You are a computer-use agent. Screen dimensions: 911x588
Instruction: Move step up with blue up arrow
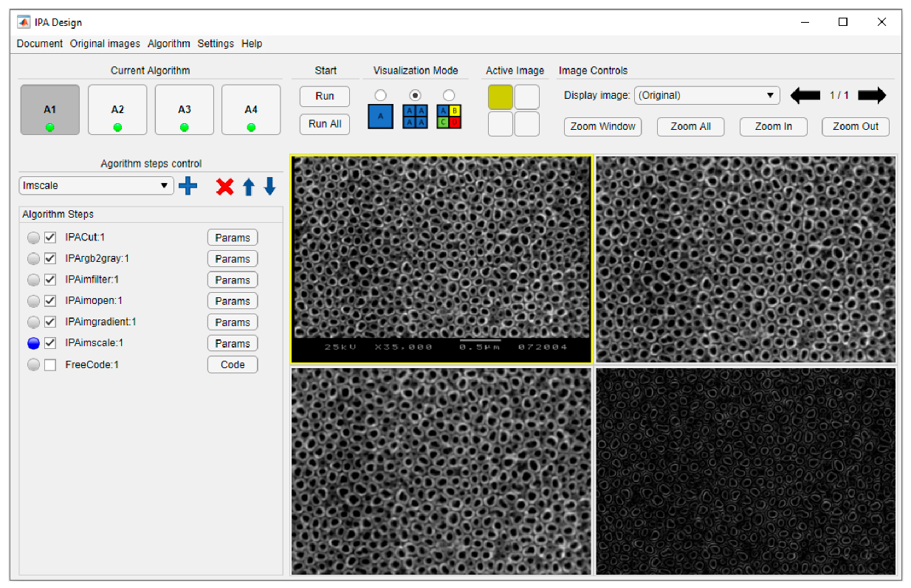tap(248, 187)
